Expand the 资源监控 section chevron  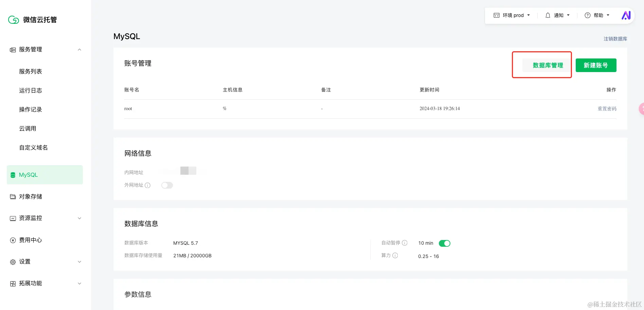pos(79,218)
